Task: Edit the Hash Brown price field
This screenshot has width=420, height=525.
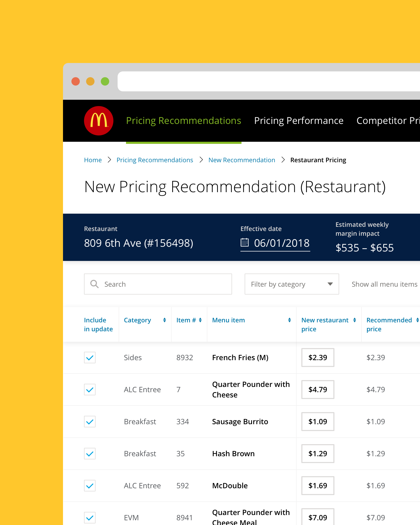Action: click(x=318, y=454)
